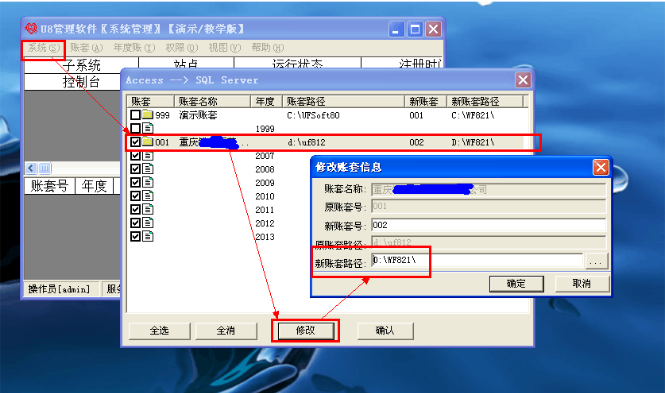Uncheck the 001 account set checkbox
665x393 pixels.
pyautogui.click(x=135, y=142)
